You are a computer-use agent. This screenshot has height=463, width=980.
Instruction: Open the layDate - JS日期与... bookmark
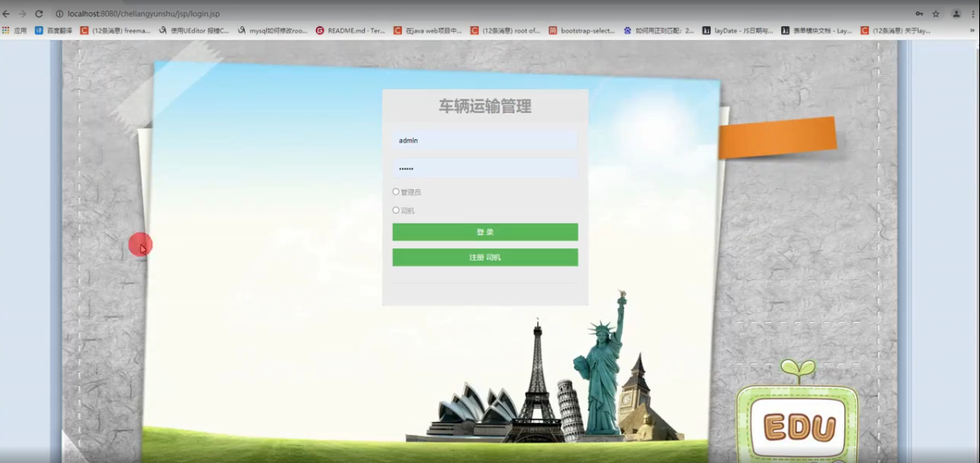pos(738,30)
